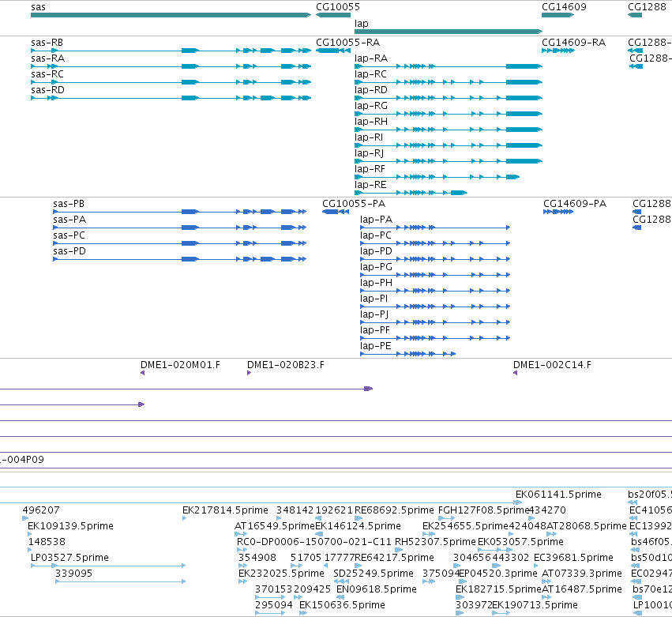Select the AT07339.3prime EST label
672x617 pixels.
pyautogui.click(x=581, y=574)
